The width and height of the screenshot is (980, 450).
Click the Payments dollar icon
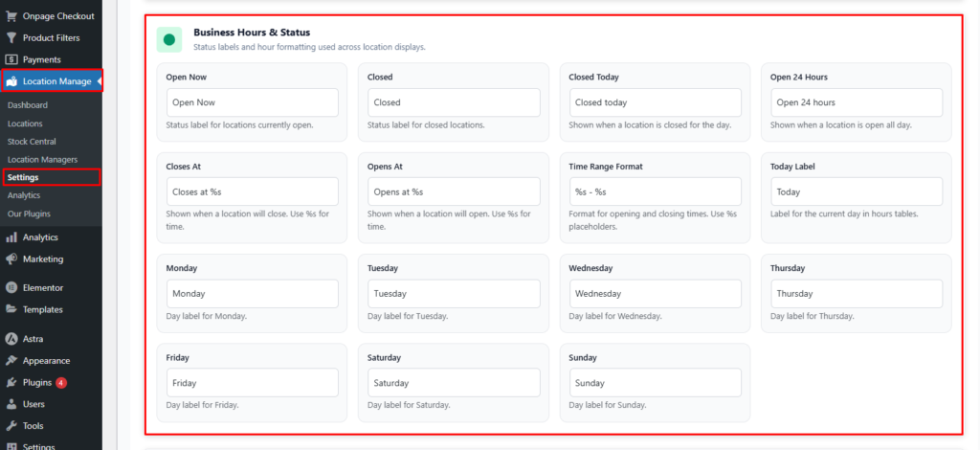click(11, 59)
